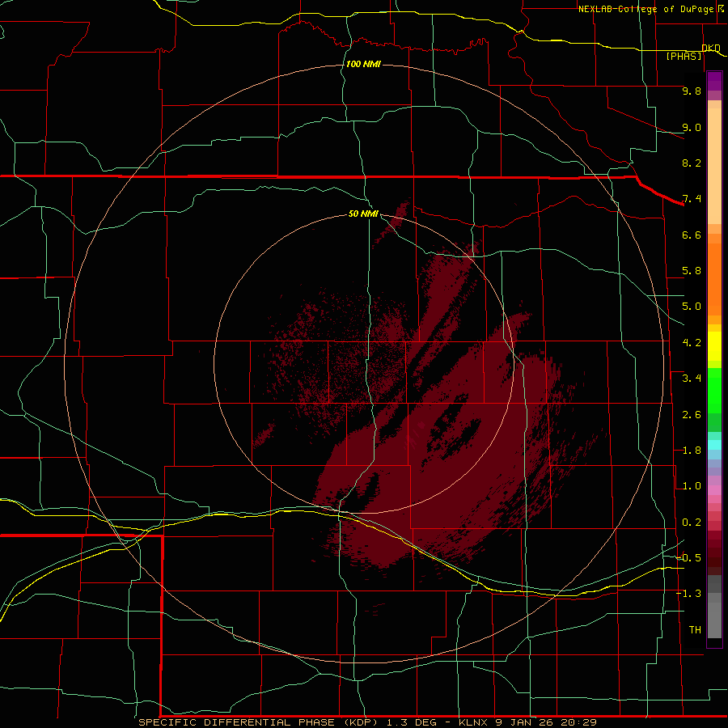Click the 9.0 color scale value
728x728 pixels.
692,127
